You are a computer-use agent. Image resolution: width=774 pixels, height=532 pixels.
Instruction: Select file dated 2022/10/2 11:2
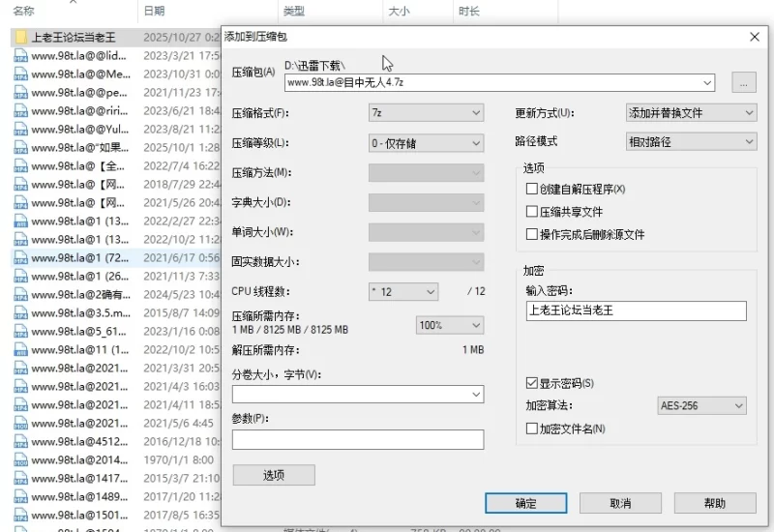117,239
